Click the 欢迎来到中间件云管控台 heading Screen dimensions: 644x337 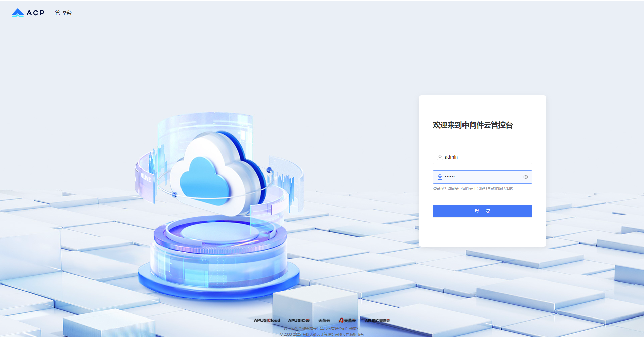tap(473, 125)
